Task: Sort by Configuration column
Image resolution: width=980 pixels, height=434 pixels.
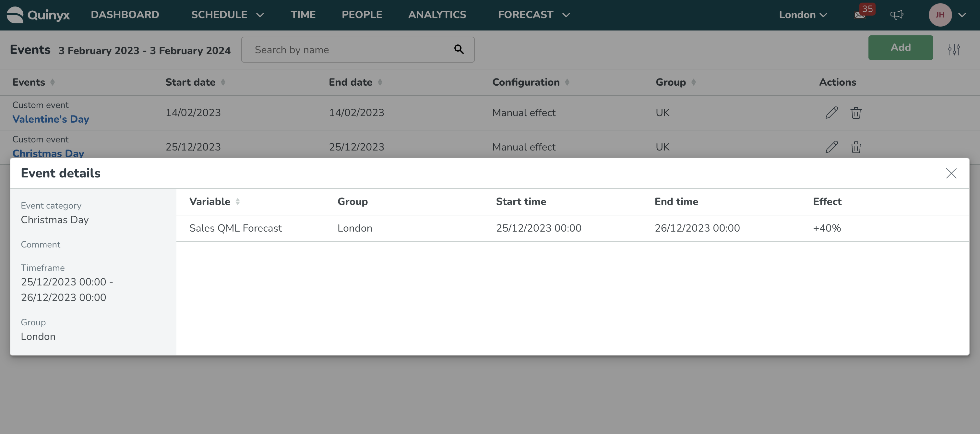Action: (567, 82)
